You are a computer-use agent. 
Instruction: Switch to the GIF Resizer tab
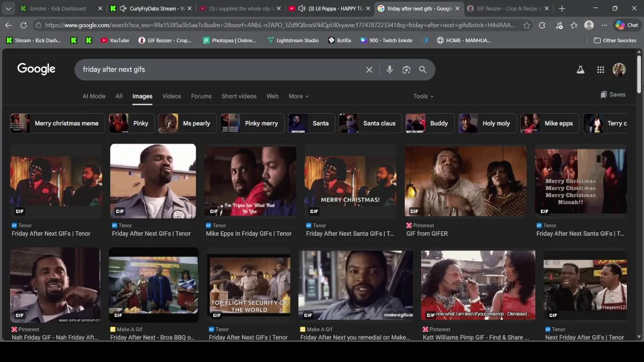[508, 9]
